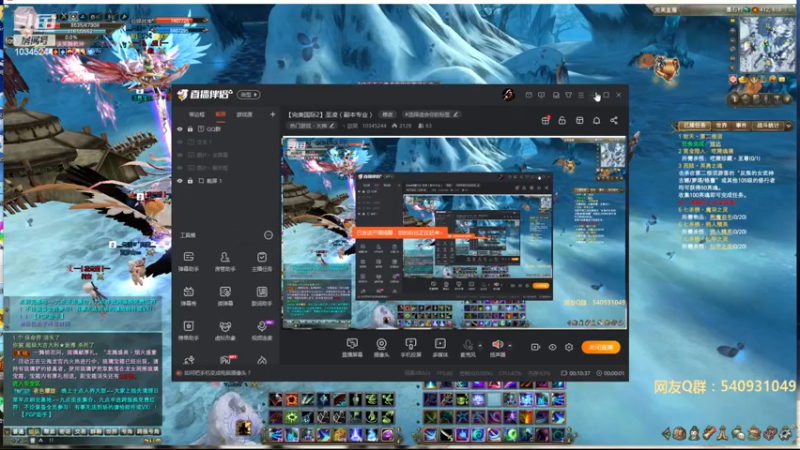800x450 pixels.
Task: Open the 歌词助手 tool
Action: pos(262,295)
